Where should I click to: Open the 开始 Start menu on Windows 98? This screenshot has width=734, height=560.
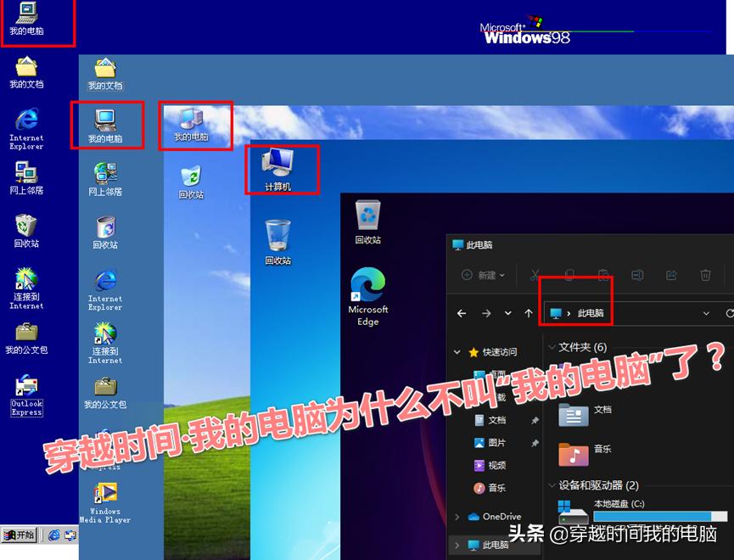pyautogui.click(x=19, y=535)
